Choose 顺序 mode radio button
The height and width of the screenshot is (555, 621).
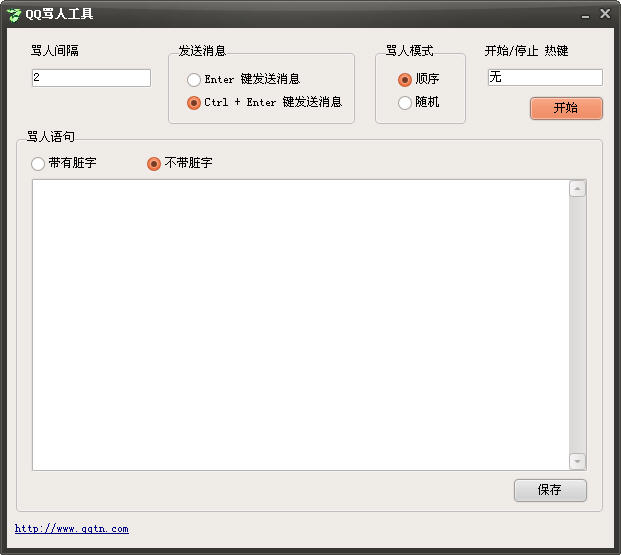pos(405,79)
